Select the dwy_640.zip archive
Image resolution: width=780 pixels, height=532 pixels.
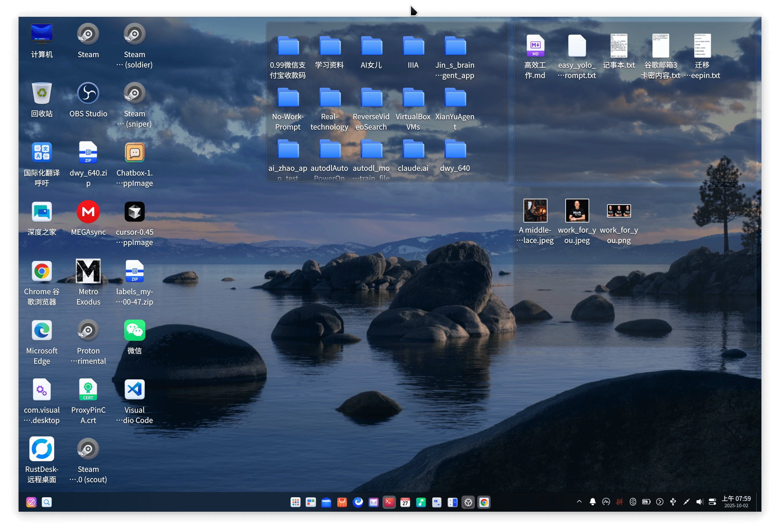tap(88, 153)
